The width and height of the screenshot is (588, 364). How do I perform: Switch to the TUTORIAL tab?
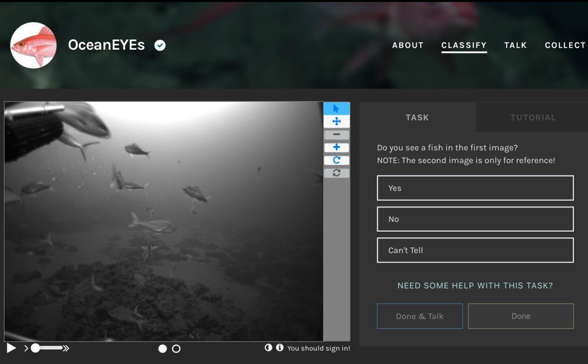(x=533, y=118)
